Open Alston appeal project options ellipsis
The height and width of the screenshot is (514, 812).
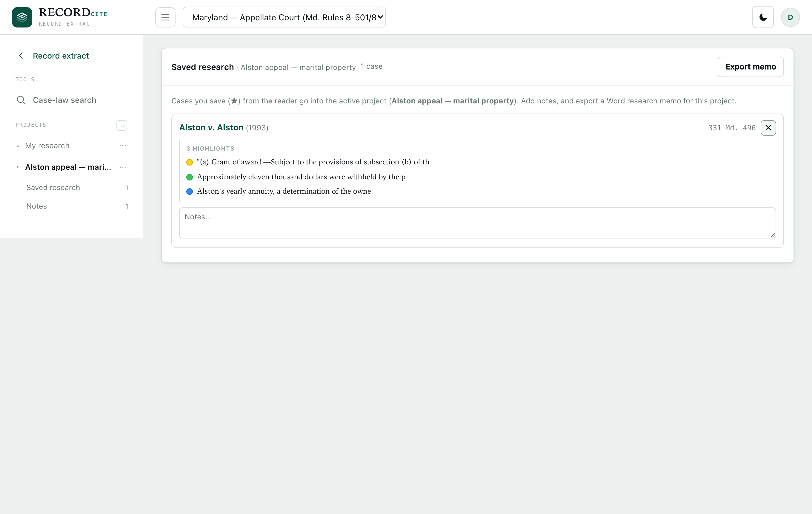(123, 167)
